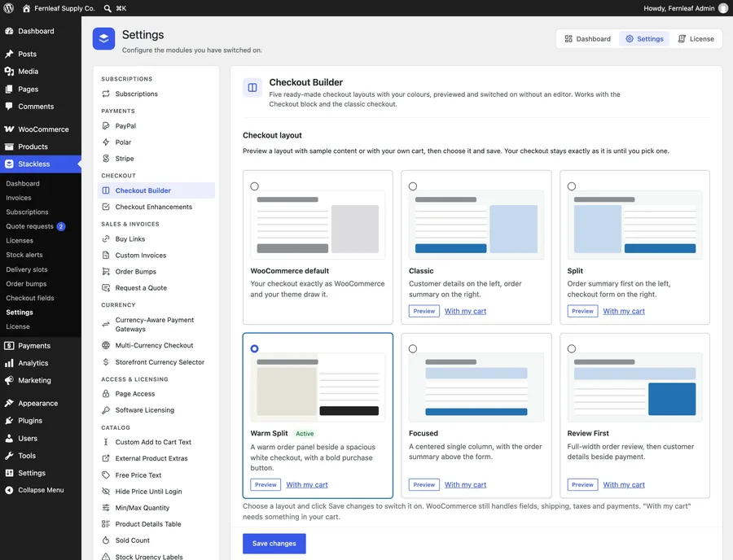Click the PayPal icon in settings list
The height and width of the screenshot is (560, 733).
[x=106, y=126]
